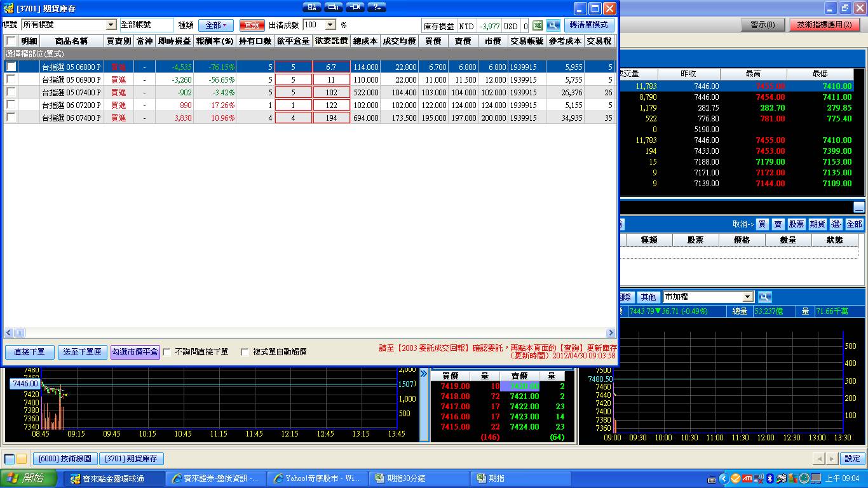Enable 複式單自動觸價 checkbox

(245, 352)
